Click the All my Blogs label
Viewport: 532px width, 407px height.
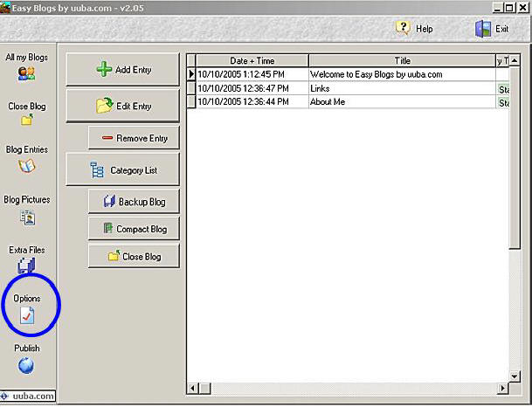click(26, 58)
